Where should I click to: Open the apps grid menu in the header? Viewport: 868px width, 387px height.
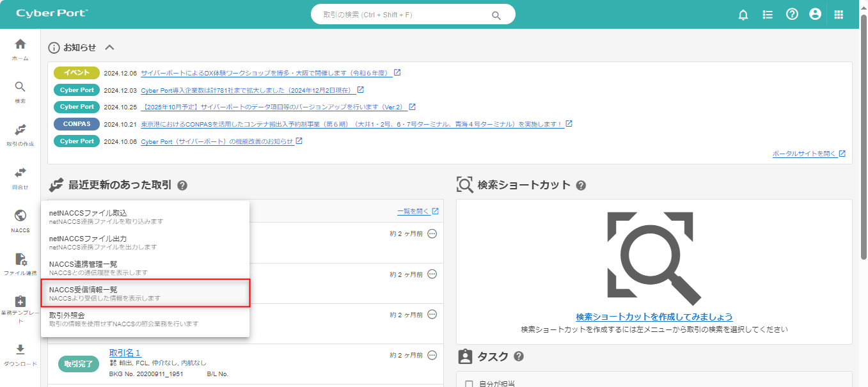point(839,15)
